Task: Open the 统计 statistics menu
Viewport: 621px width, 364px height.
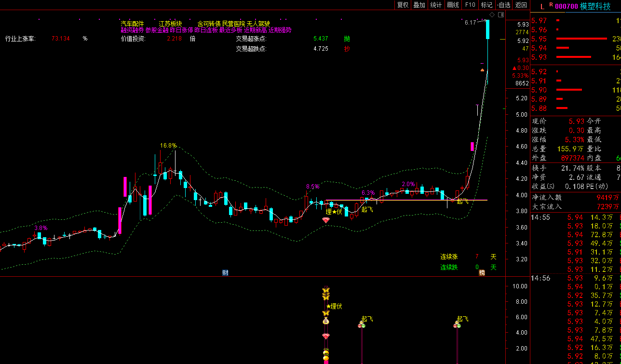Action: coord(436,5)
